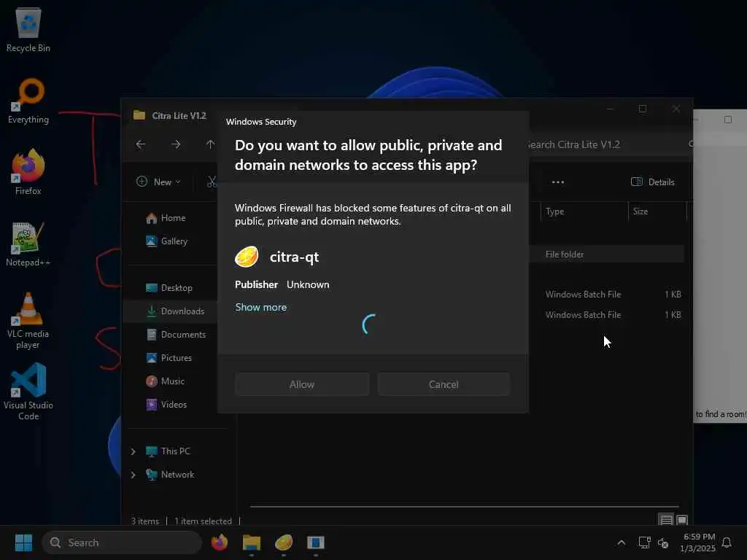Select Home in the navigation pane

166,218
